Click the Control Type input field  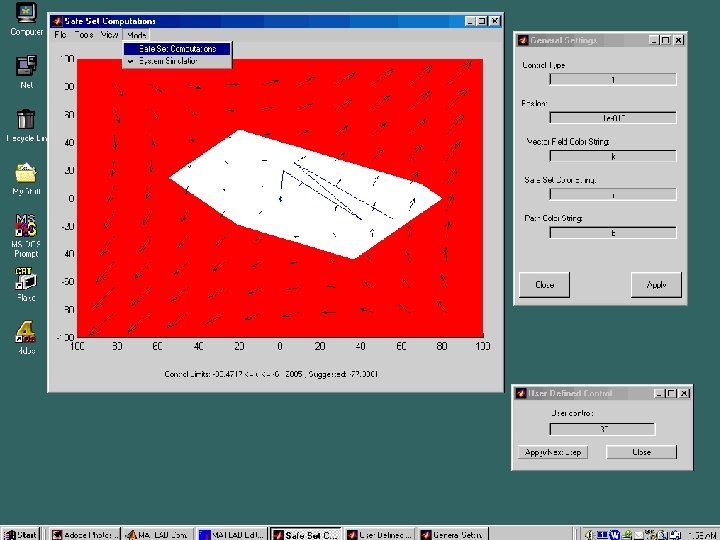(x=613, y=80)
